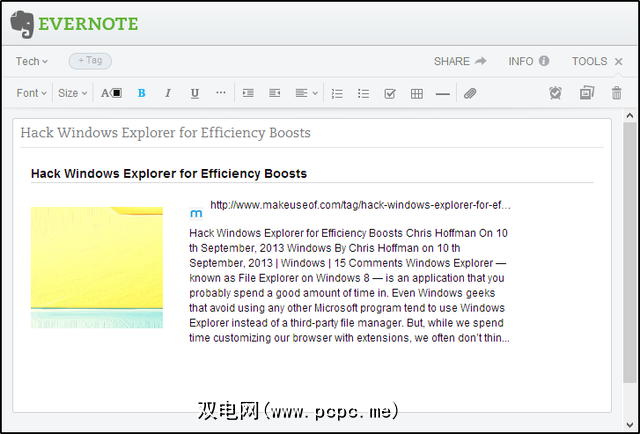Toggle underline formatting
The height and width of the screenshot is (434, 640).
[x=195, y=93]
